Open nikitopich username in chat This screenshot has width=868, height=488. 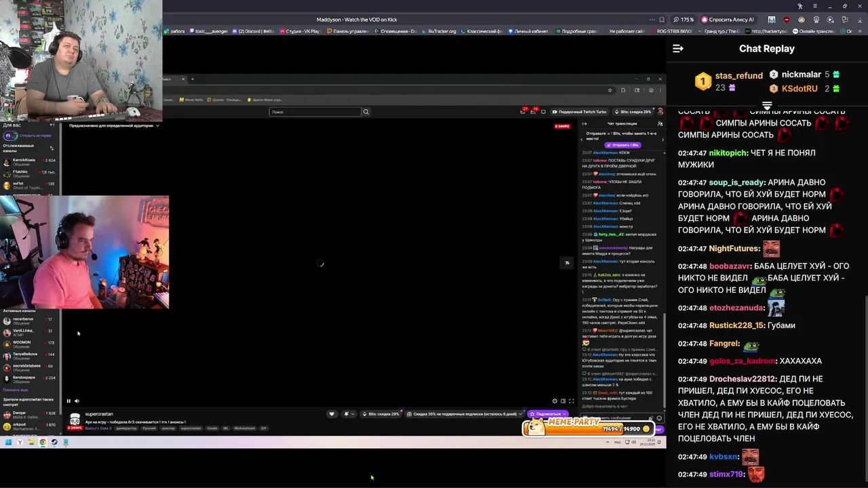tap(728, 153)
